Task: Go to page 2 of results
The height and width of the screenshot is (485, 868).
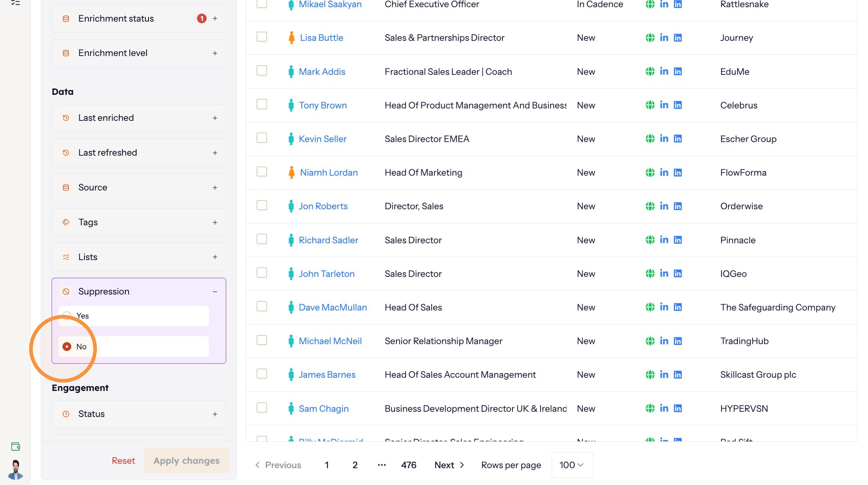Action: 355,465
